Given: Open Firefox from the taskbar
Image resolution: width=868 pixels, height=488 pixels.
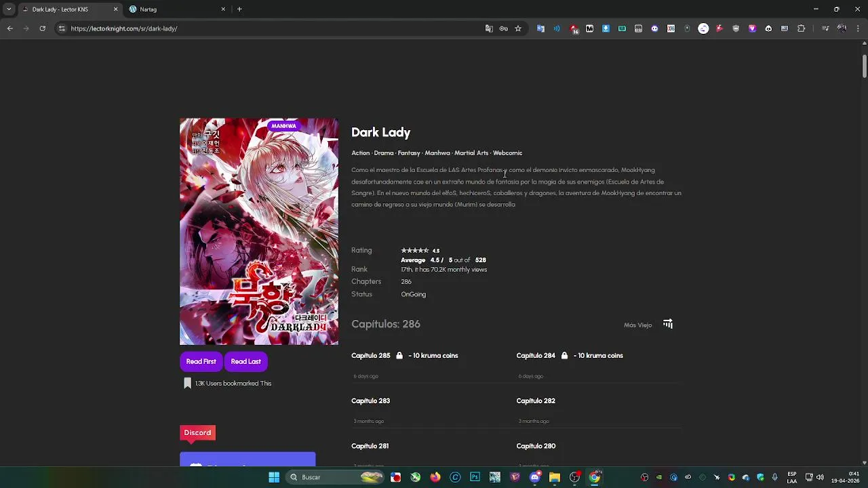Looking at the screenshot, I should (x=435, y=477).
